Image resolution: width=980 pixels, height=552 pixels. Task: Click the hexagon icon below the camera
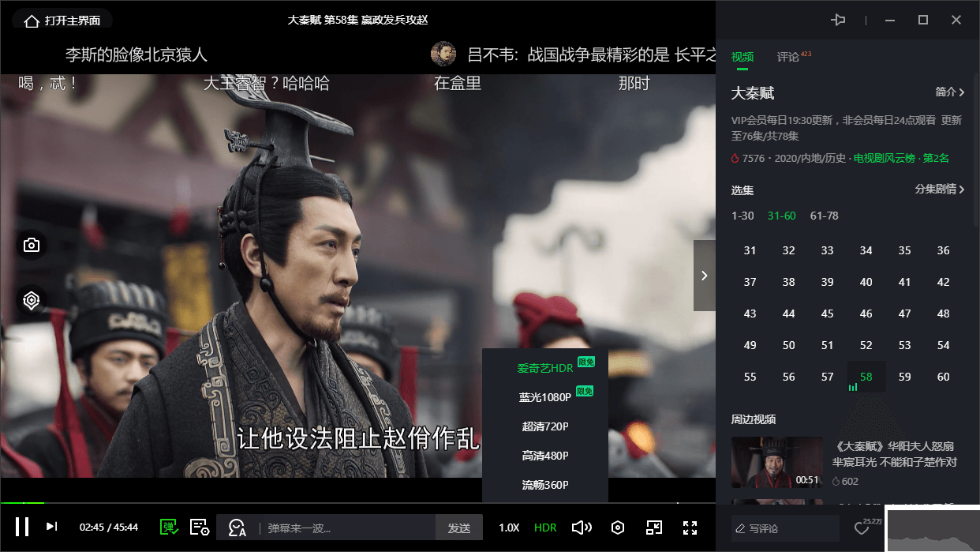click(32, 300)
